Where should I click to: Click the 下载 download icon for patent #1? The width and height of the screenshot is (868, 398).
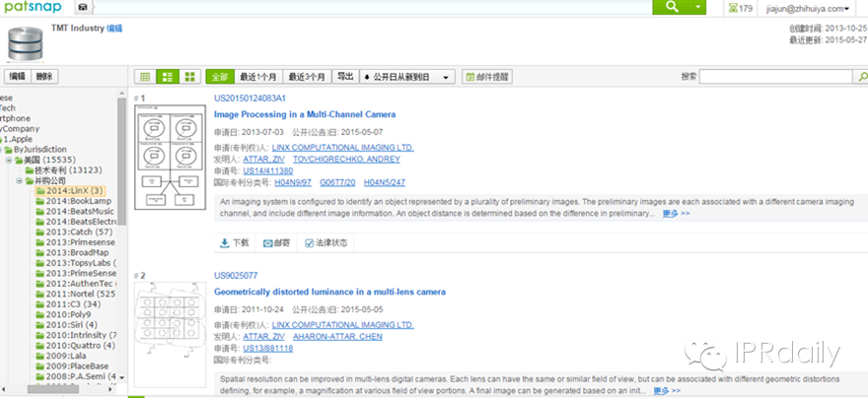click(224, 242)
